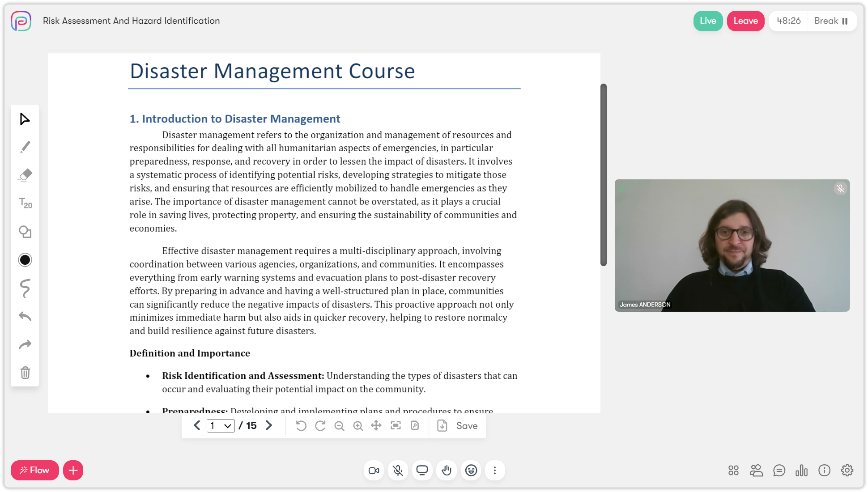868x492 pixels.
Task: Zoom in on the document
Action: pos(358,426)
